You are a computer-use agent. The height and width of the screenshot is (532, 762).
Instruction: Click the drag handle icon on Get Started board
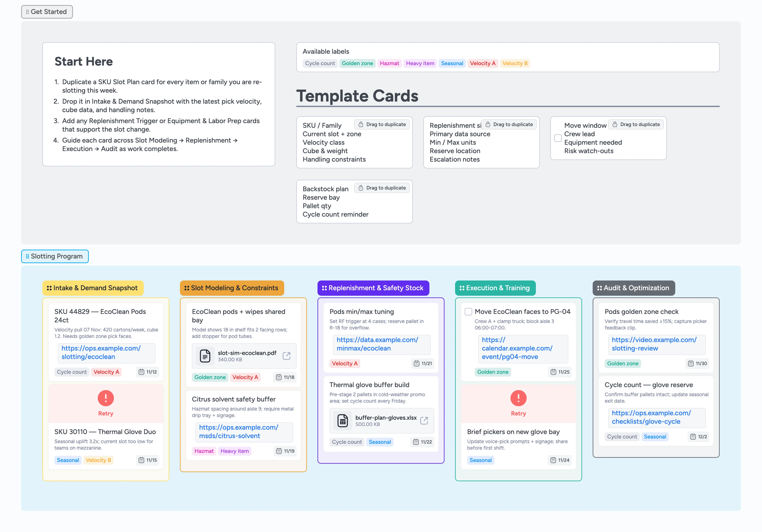point(28,12)
